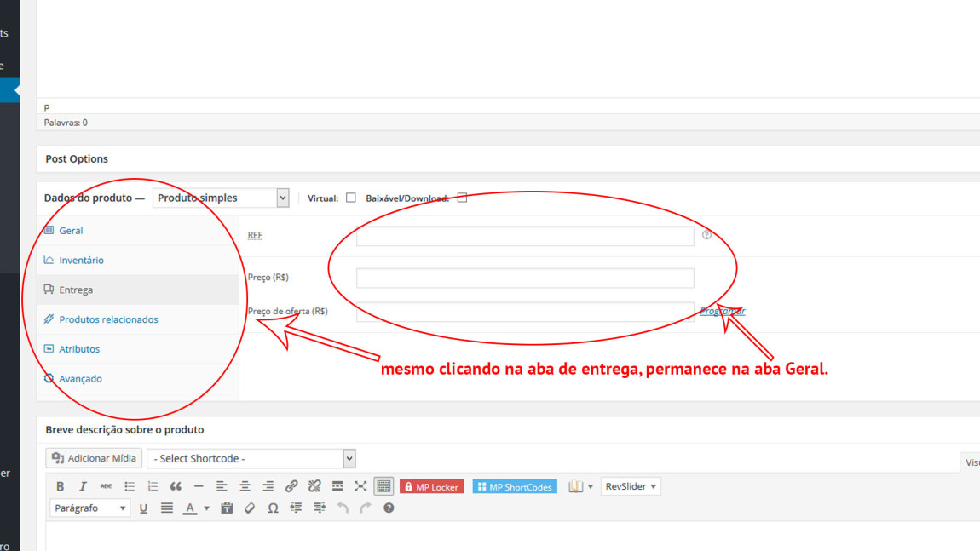
Task: Click the Breve descrição sobre o produto header
Action: [x=508, y=430]
